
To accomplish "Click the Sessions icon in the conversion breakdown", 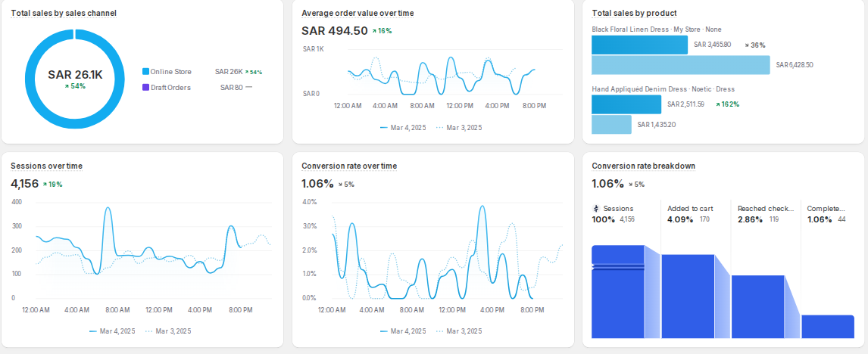I will tap(595, 209).
